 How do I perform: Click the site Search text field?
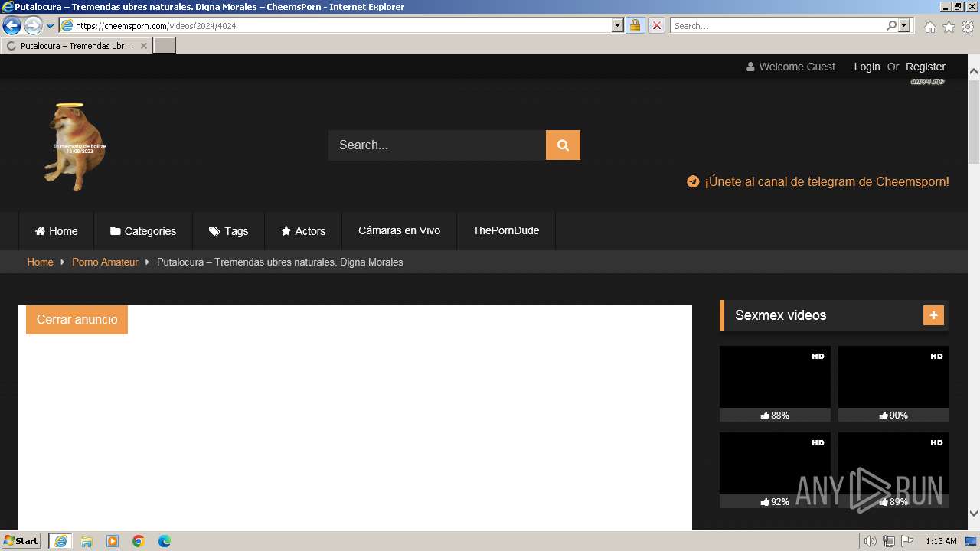point(437,145)
